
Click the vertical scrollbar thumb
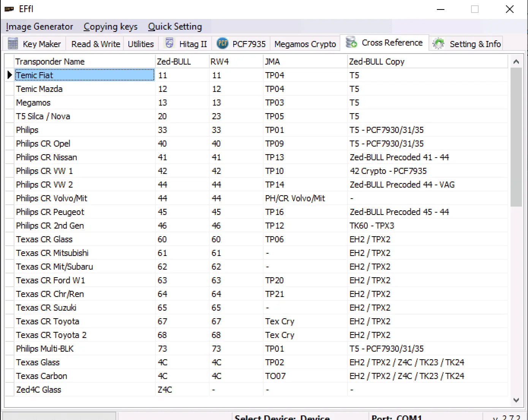516,137
